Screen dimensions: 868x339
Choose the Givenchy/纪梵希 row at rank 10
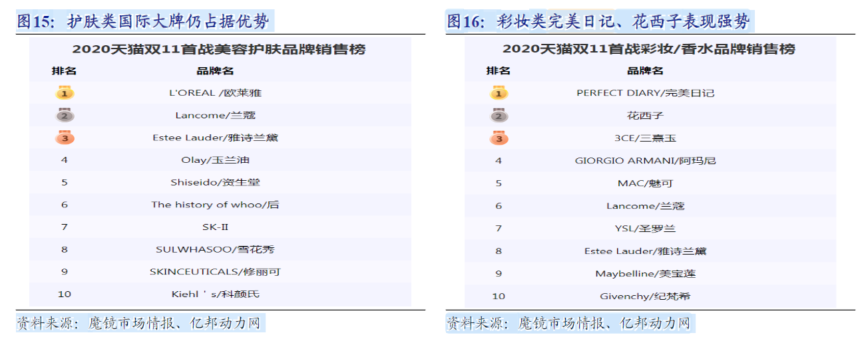point(645,296)
